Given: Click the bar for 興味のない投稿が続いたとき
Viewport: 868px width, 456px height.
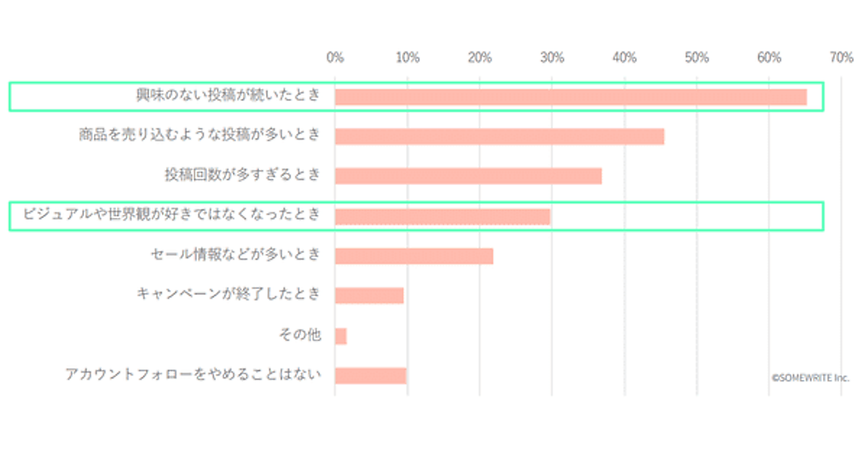Looking at the screenshot, I should 570,97.
